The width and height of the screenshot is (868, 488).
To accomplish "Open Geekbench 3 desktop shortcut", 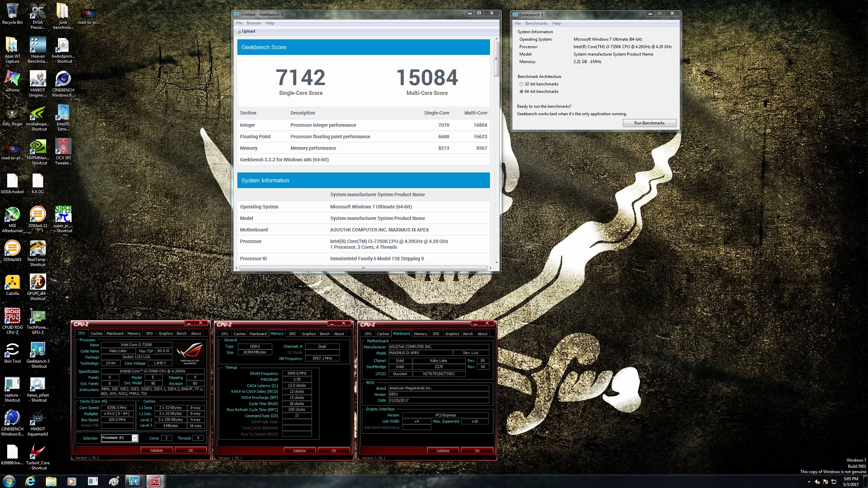I will tap(38, 355).
